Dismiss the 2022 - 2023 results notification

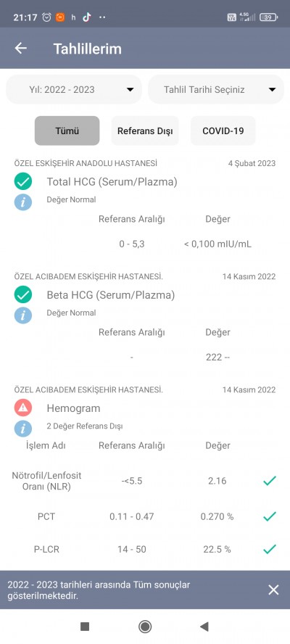(273, 590)
